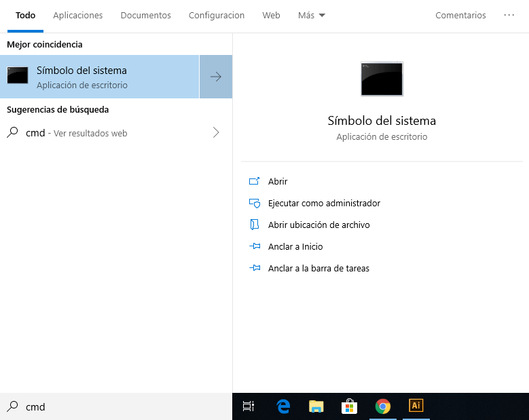The image size is (529, 420).
Task: Switch to Adobe Illustrator in taskbar
Action: 416,405
